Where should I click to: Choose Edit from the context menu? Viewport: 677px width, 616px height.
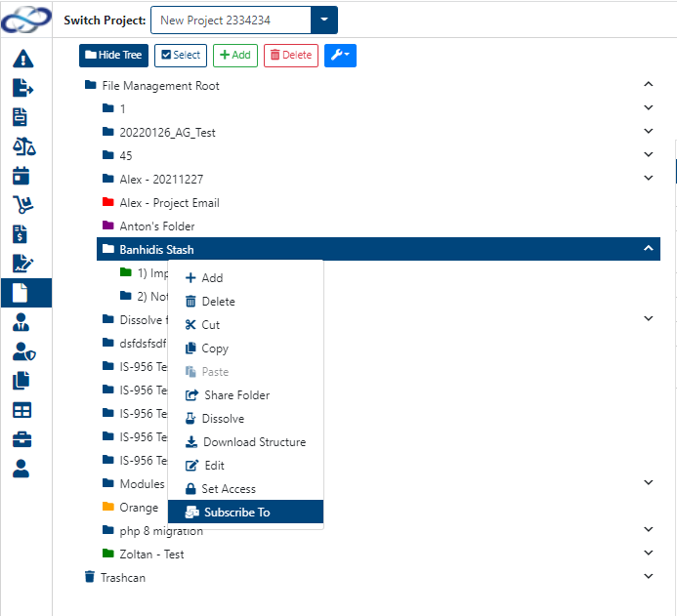(x=245, y=466)
